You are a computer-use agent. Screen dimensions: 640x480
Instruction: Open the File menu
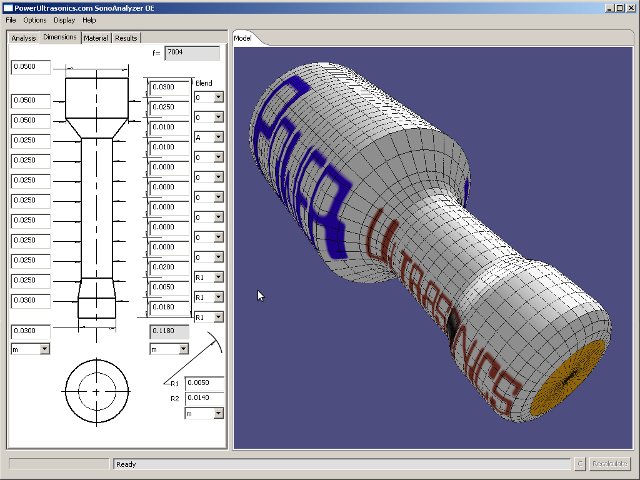pos(11,20)
